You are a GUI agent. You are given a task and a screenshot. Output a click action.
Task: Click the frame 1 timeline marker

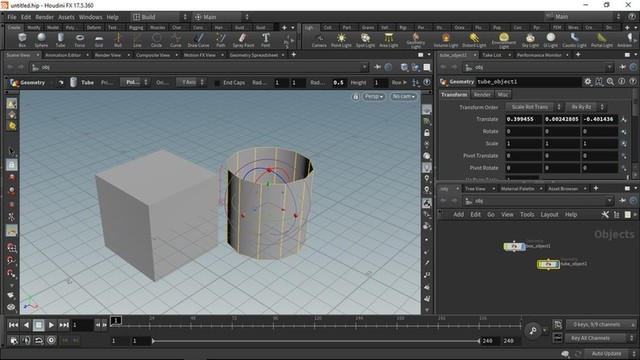(x=116, y=320)
